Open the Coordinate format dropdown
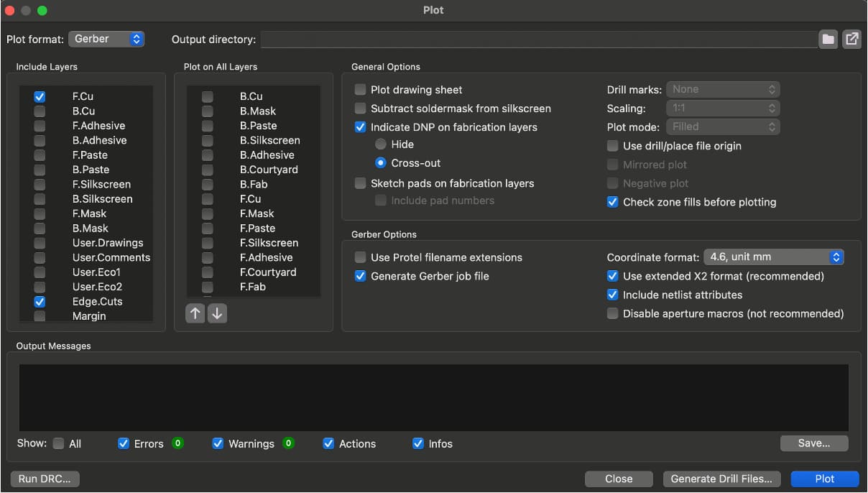The image size is (868, 493). tap(774, 257)
